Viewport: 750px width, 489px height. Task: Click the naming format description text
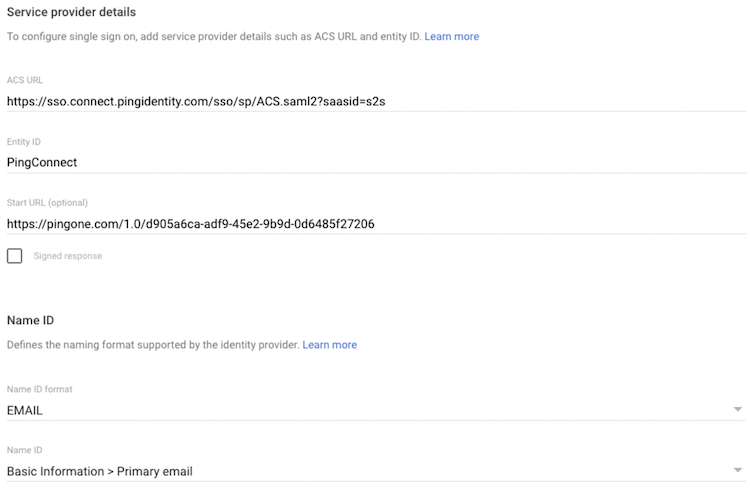[152, 345]
